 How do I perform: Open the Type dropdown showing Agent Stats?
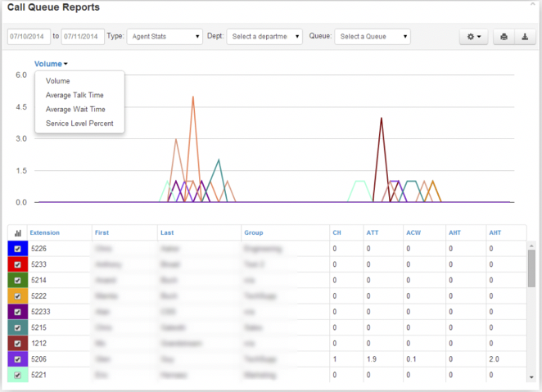point(165,37)
